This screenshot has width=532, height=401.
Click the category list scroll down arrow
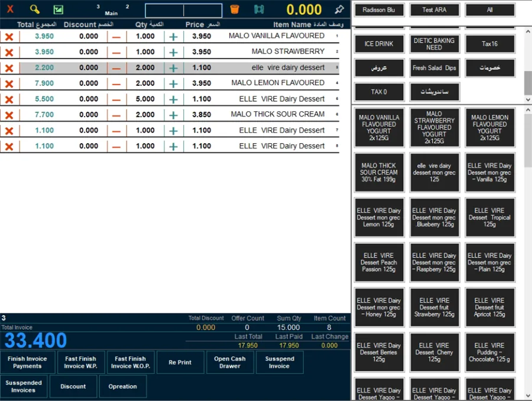(528, 100)
